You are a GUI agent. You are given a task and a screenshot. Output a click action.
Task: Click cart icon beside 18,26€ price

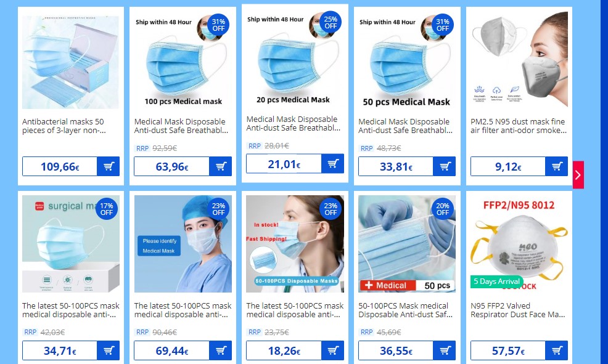coord(333,350)
